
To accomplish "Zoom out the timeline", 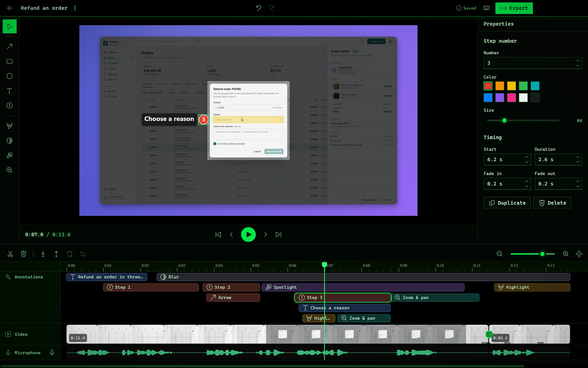I will (x=500, y=254).
